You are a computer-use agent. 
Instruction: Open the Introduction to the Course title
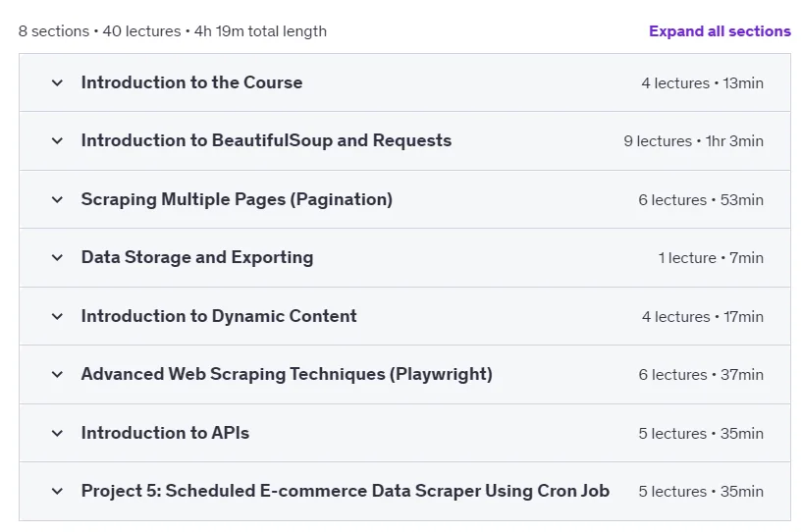pyautogui.click(x=191, y=82)
